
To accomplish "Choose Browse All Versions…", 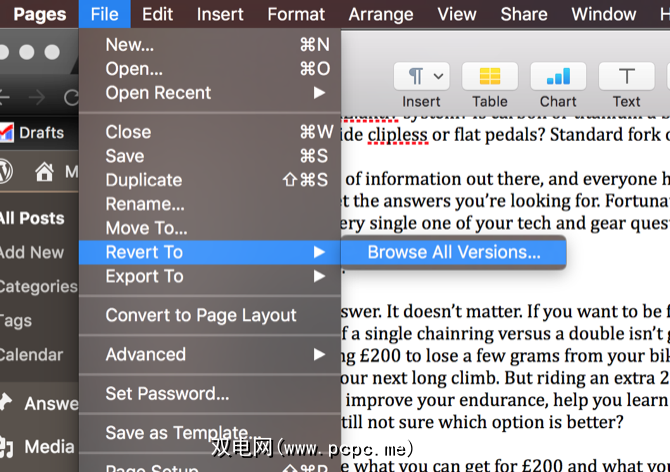I will (x=454, y=252).
